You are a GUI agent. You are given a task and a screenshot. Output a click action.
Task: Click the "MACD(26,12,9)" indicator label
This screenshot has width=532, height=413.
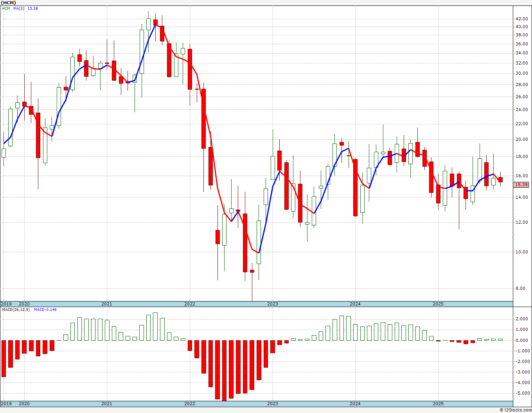point(16,310)
